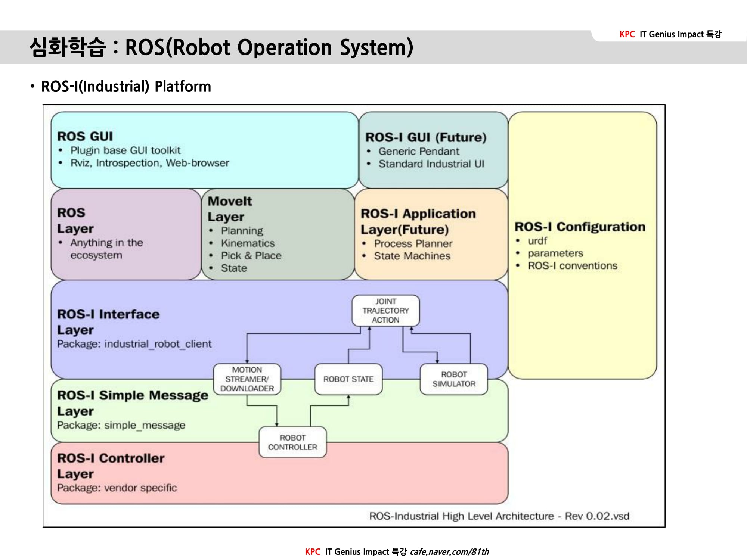Select the ROBOT CONTROLLER node
The image size is (747, 560).
(292, 442)
